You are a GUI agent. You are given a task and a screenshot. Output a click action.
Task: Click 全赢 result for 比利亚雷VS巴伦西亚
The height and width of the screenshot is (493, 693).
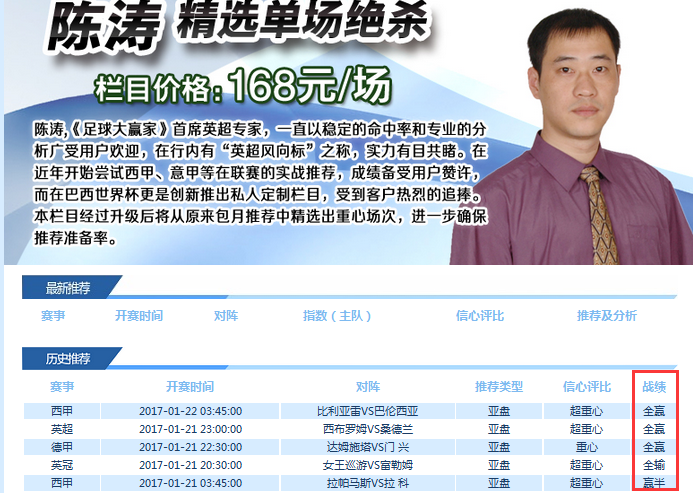pos(654,411)
